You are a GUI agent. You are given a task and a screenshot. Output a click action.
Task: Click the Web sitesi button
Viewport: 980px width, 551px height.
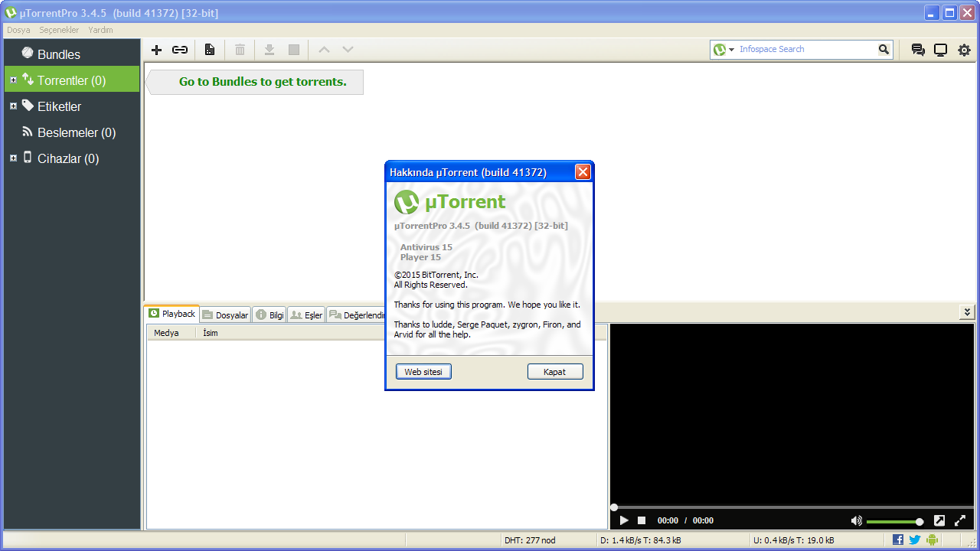[x=423, y=371]
